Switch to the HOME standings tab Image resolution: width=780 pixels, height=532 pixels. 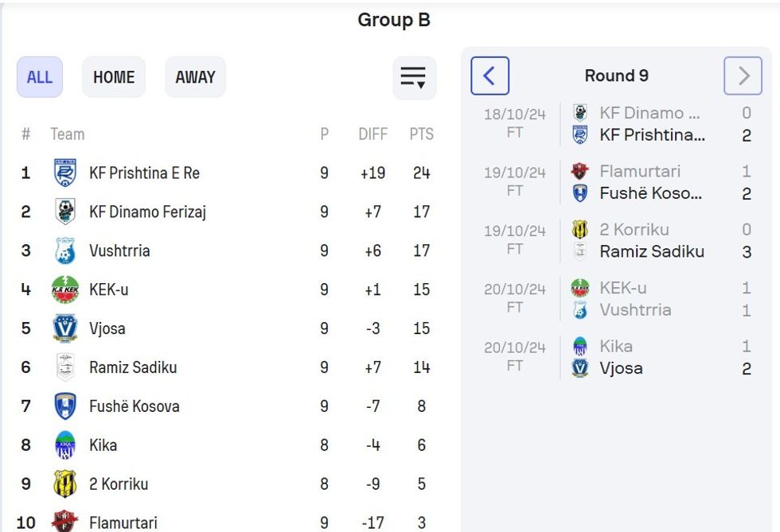click(114, 77)
